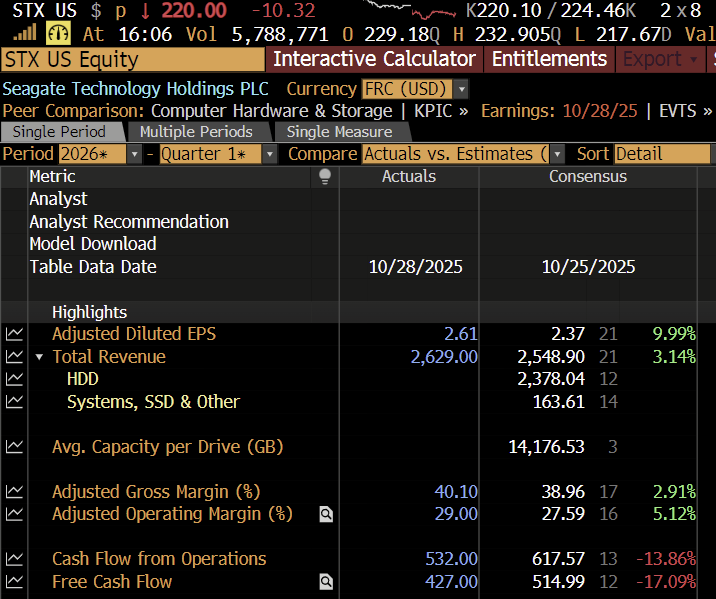
Task: Open chart icon for Total Revenue row
Action: 14,357
